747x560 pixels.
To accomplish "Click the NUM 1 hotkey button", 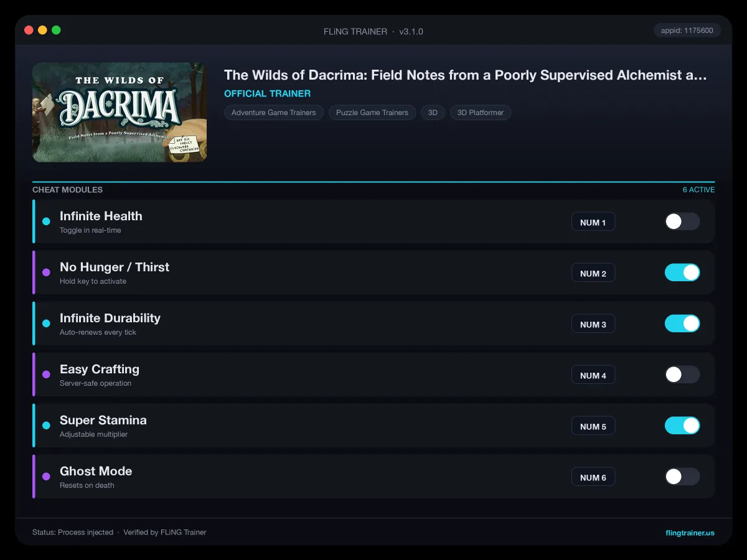I will pos(593,222).
